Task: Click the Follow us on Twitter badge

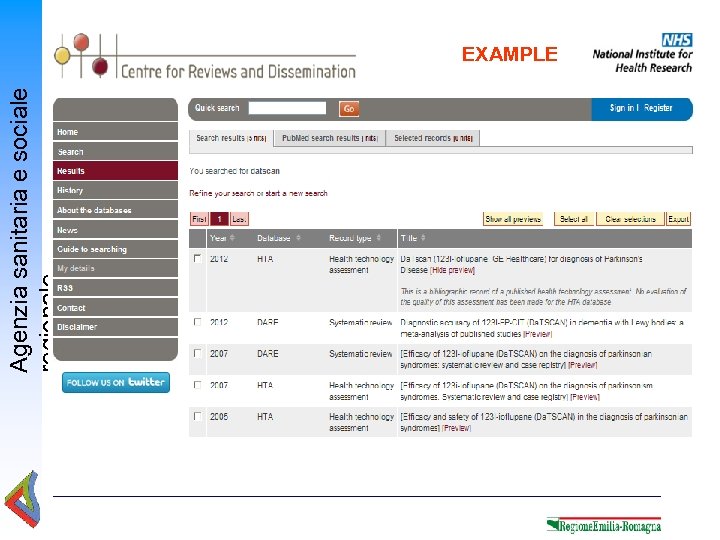Action: tap(116, 382)
